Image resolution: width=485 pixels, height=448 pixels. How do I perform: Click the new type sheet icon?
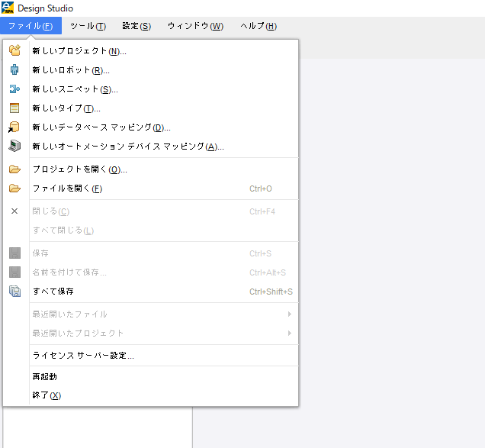tap(14, 108)
